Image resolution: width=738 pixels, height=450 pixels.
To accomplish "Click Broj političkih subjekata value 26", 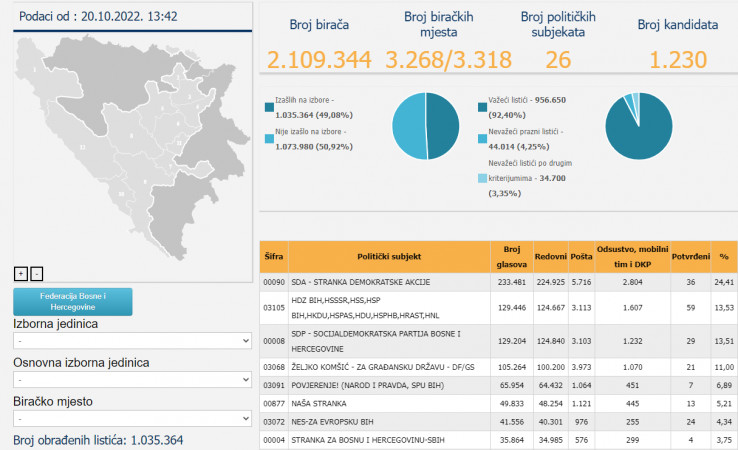I will (558, 60).
